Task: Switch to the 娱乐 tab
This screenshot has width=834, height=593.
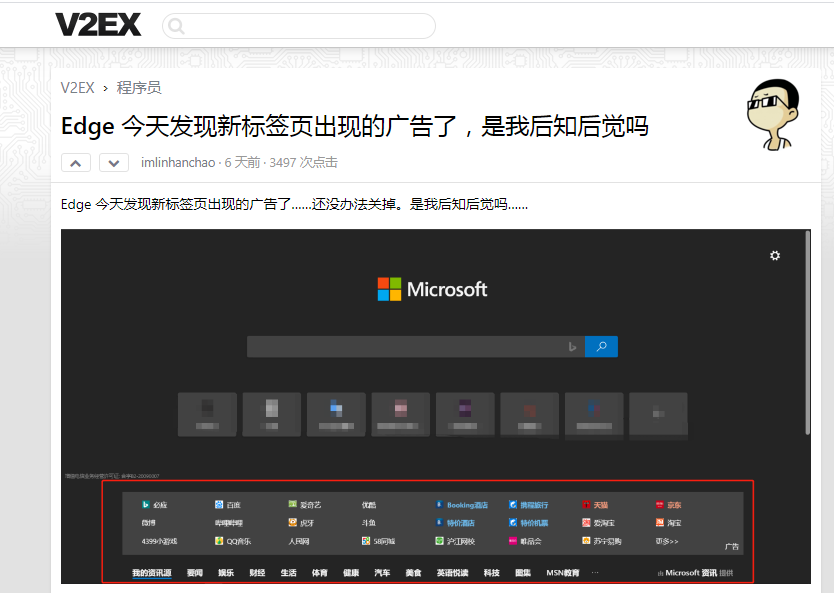Action: pos(226,573)
